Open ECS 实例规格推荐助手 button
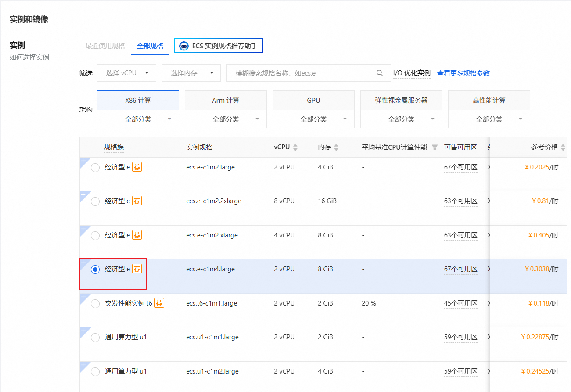The image size is (571, 392). pyautogui.click(x=218, y=46)
